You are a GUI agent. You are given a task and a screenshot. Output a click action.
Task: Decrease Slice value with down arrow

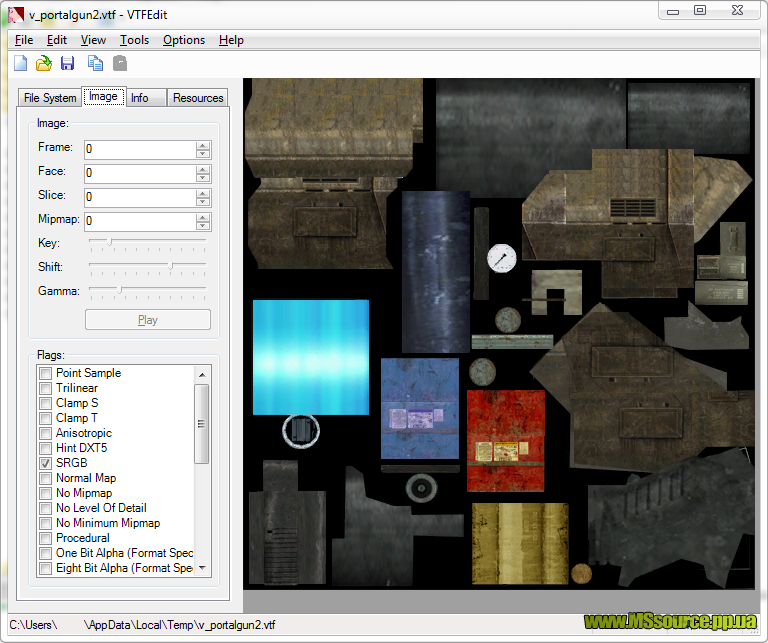click(203, 201)
